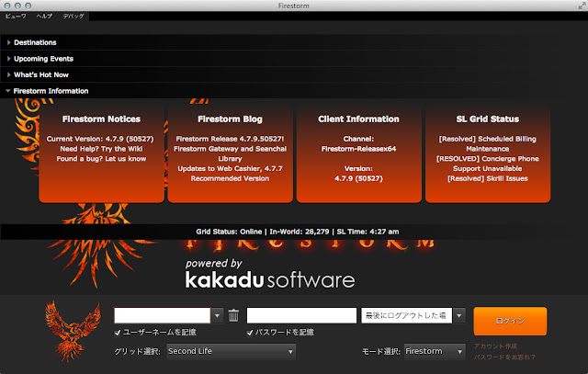
Task: Focus the password input field
Action: pyautogui.click(x=301, y=315)
